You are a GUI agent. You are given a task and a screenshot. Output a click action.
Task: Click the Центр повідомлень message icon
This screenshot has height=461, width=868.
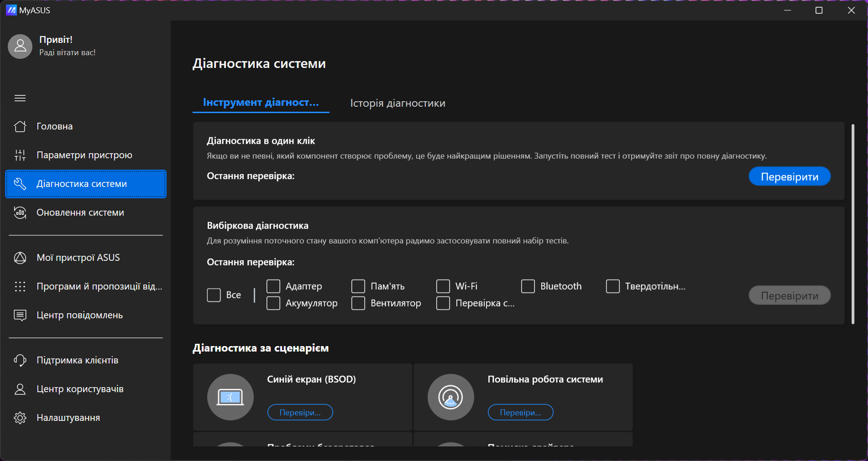click(20, 315)
